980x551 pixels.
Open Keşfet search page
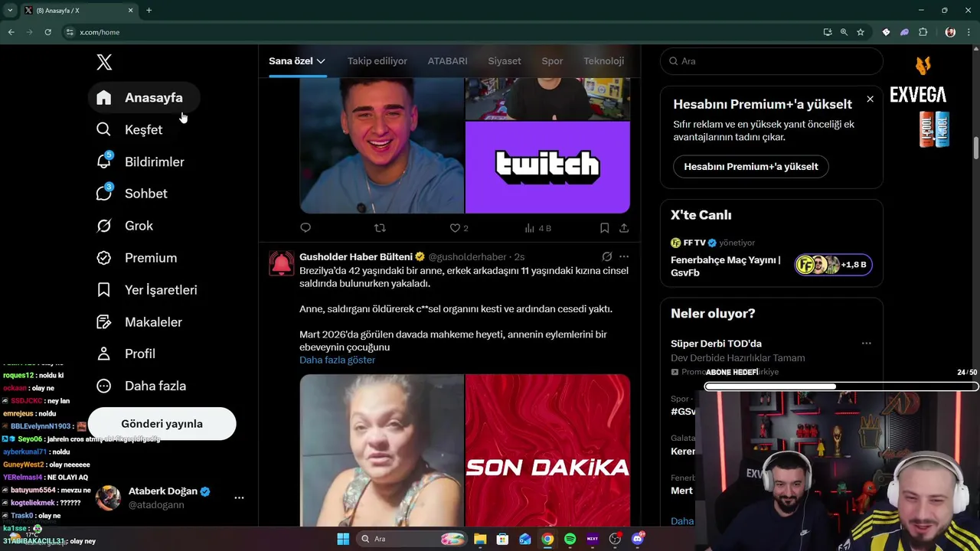[x=130, y=129]
